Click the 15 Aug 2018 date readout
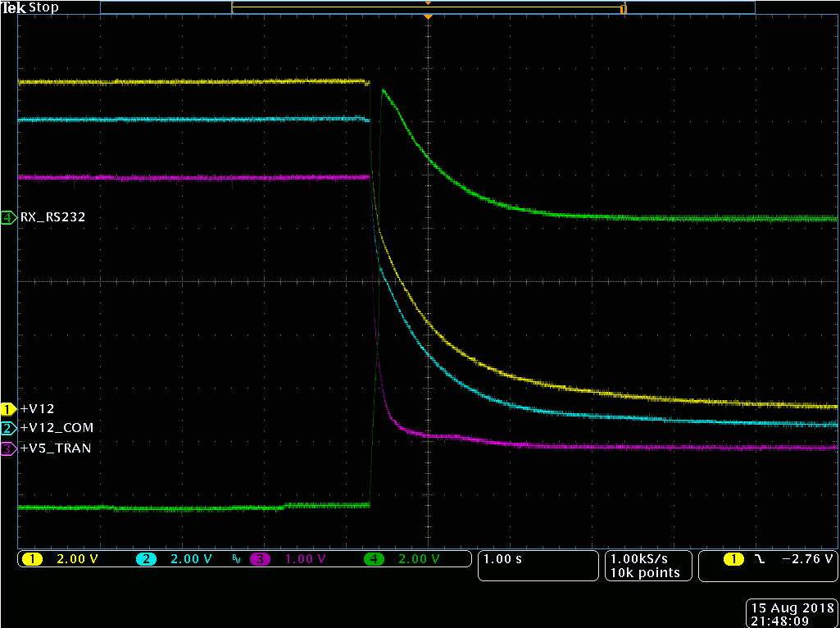Viewport: 840px width, 628px height. pos(792,608)
